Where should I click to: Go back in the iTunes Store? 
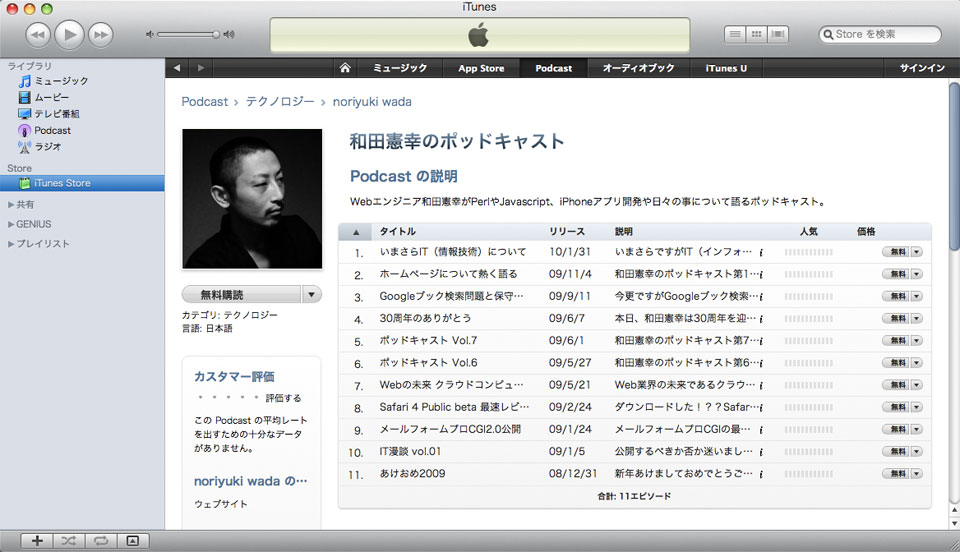(177, 68)
